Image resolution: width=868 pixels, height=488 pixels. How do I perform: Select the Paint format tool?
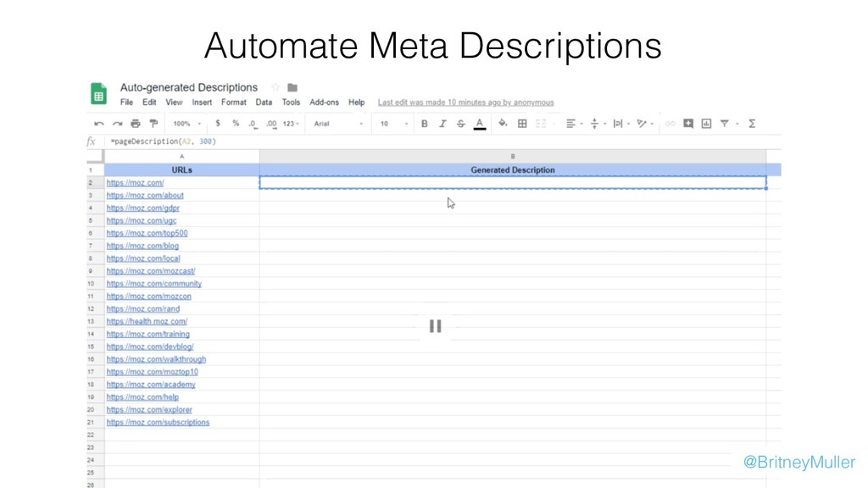coord(153,124)
